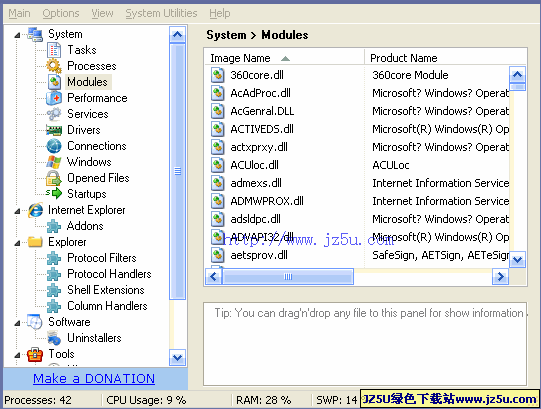
Task: Click the Services gears icon
Action: coord(54,114)
